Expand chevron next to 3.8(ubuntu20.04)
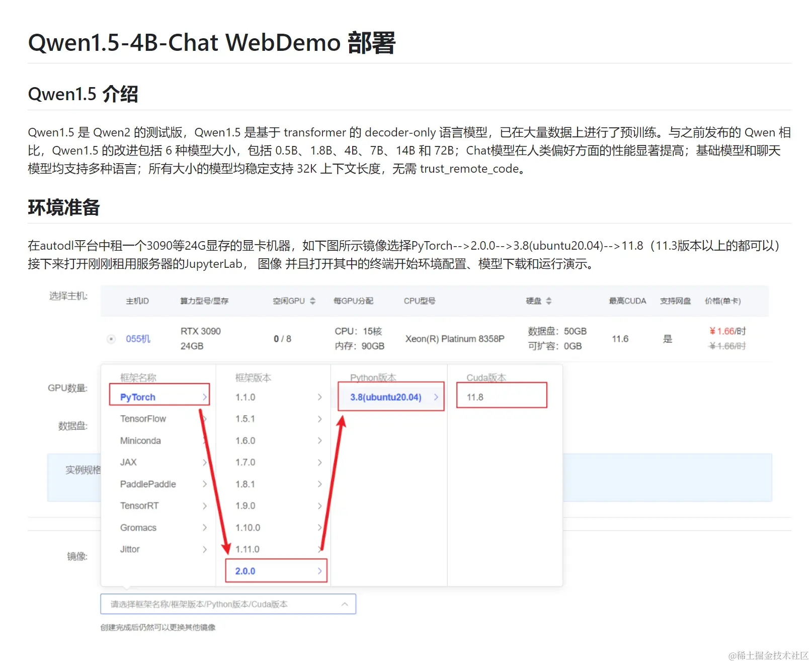The height and width of the screenshot is (664, 812). [436, 397]
